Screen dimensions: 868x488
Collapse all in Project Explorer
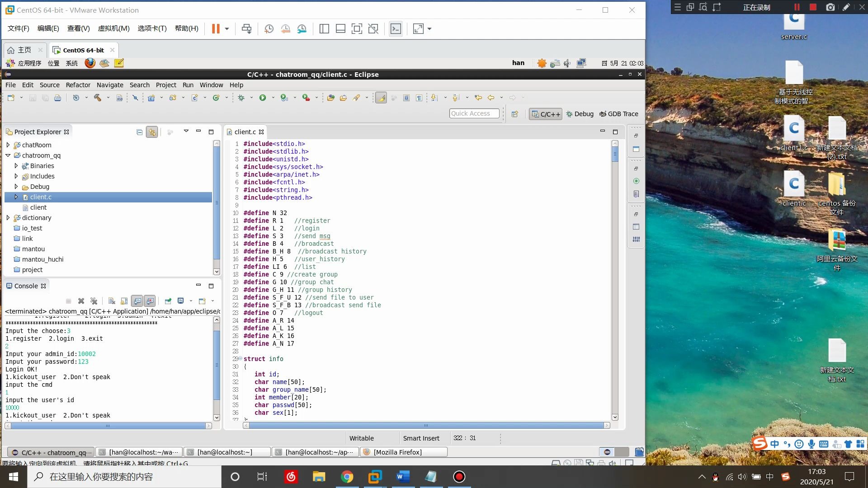(x=139, y=132)
